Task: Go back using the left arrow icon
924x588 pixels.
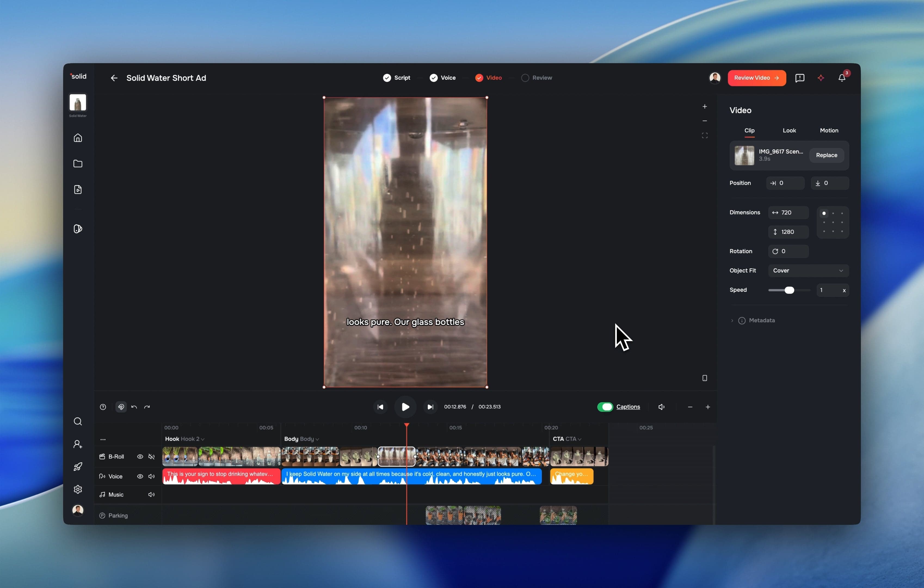Action: click(114, 78)
